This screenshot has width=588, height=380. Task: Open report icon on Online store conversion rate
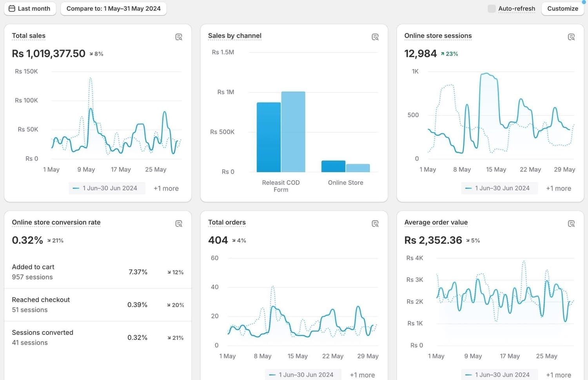coord(179,224)
